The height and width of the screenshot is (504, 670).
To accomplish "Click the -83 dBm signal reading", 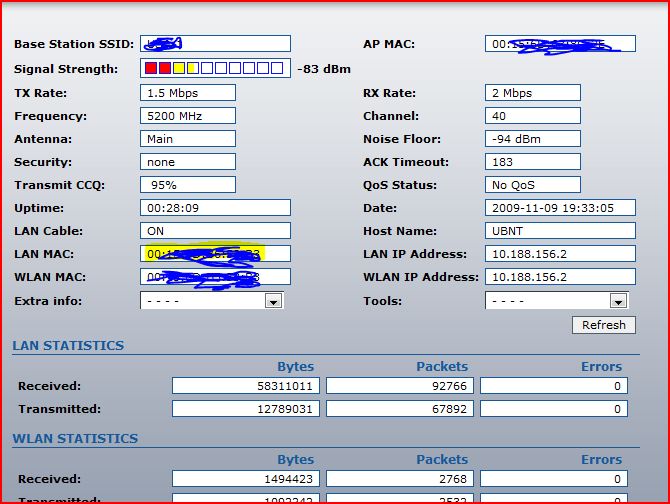I will coord(324,69).
